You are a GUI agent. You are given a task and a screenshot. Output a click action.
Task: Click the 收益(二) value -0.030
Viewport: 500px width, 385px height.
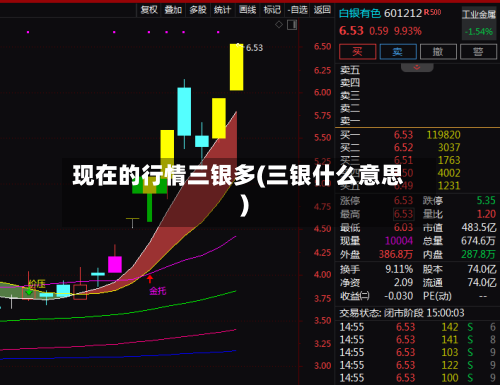tap(398, 296)
